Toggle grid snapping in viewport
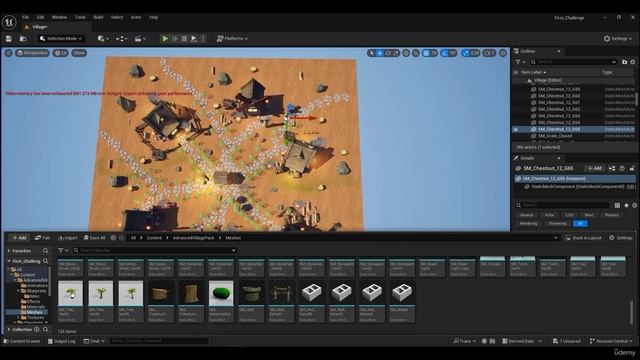 click(x=426, y=53)
